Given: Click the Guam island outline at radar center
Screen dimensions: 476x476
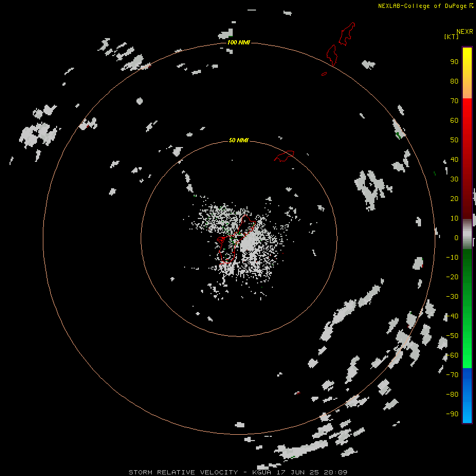Looking at the screenshot, I should (235, 239).
